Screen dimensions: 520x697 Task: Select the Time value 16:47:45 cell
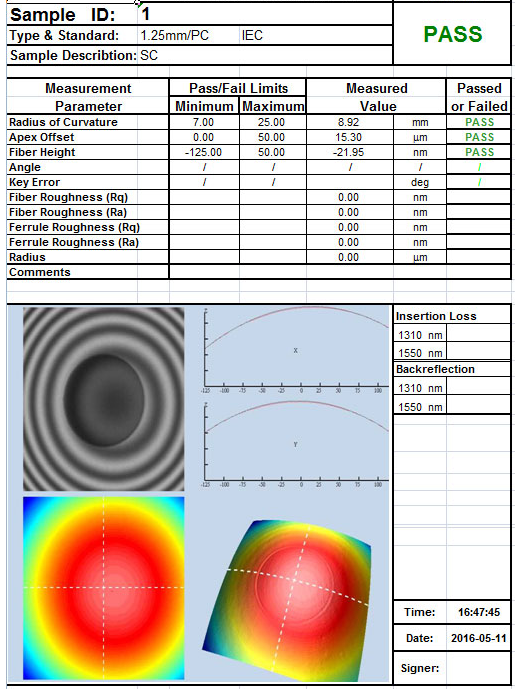tap(478, 612)
